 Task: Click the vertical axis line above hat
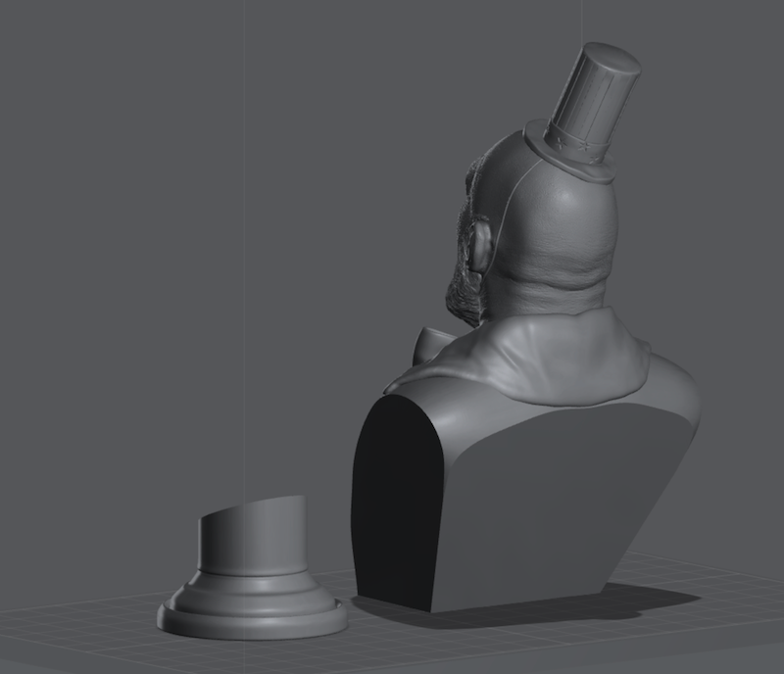pyautogui.click(x=585, y=20)
